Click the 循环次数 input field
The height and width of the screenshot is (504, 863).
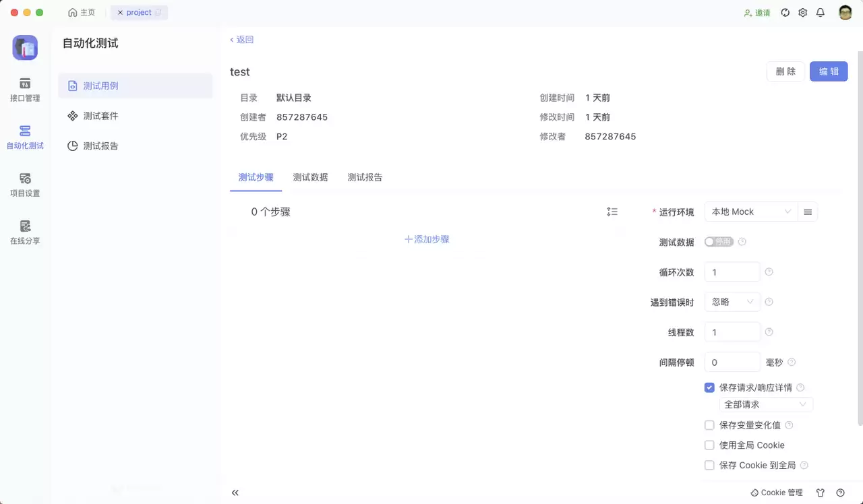(x=732, y=272)
